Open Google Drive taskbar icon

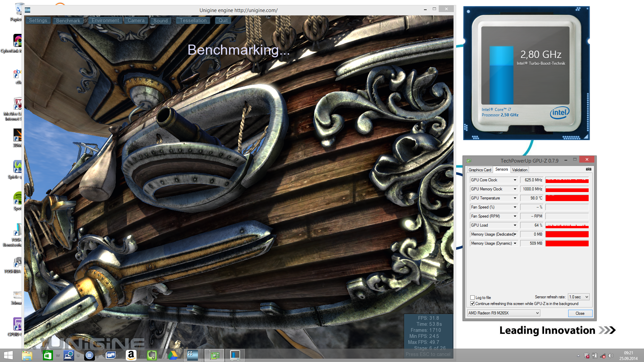[x=172, y=355]
